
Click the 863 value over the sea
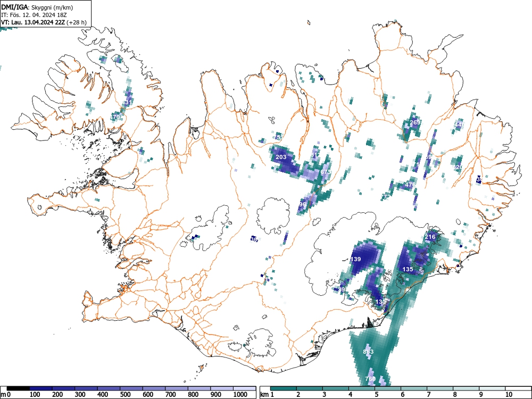click(368, 352)
